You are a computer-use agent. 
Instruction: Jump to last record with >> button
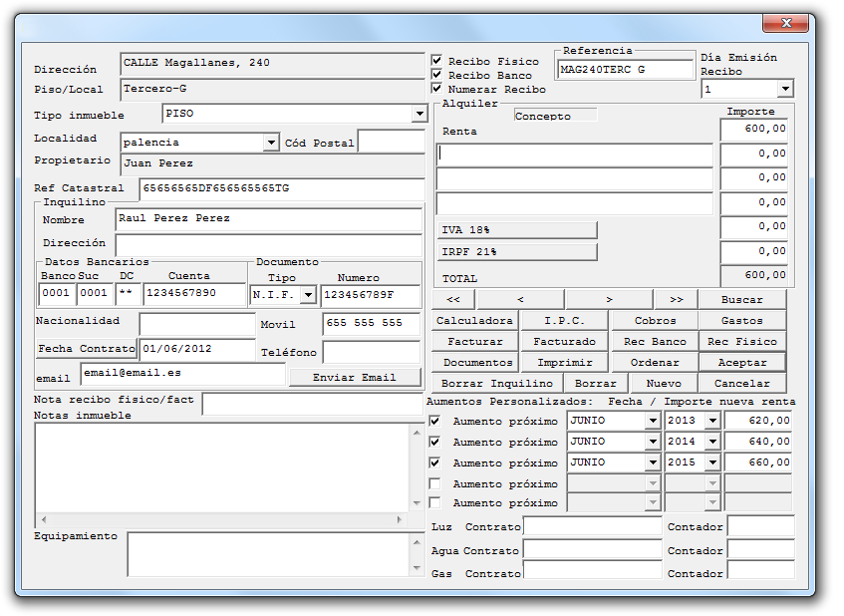click(x=676, y=299)
